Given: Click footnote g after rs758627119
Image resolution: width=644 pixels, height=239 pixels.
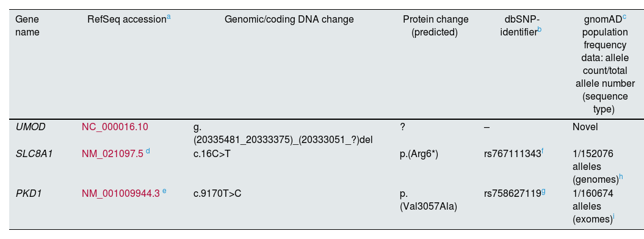Looking at the screenshot, I should tap(543, 191).
